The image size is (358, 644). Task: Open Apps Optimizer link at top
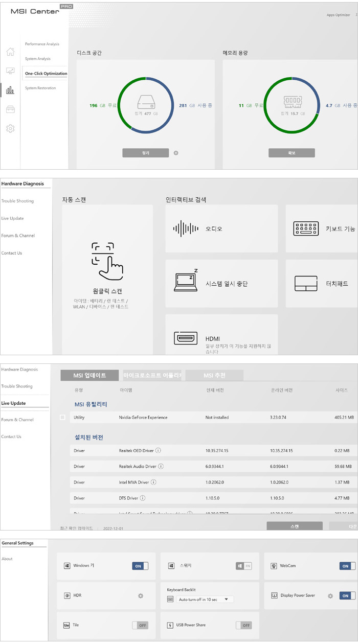coord(339,15)
